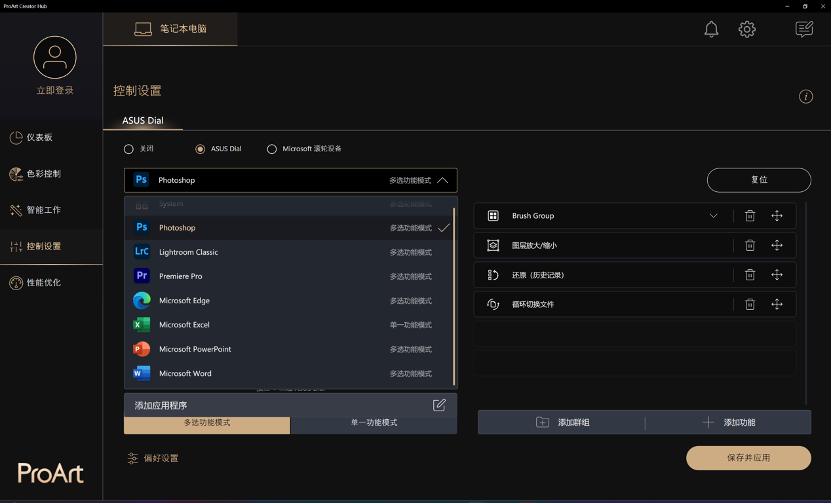Switch to 多选功能模式 toggle
The height and width of the screenshot is (504, 832).
point(207,423)
